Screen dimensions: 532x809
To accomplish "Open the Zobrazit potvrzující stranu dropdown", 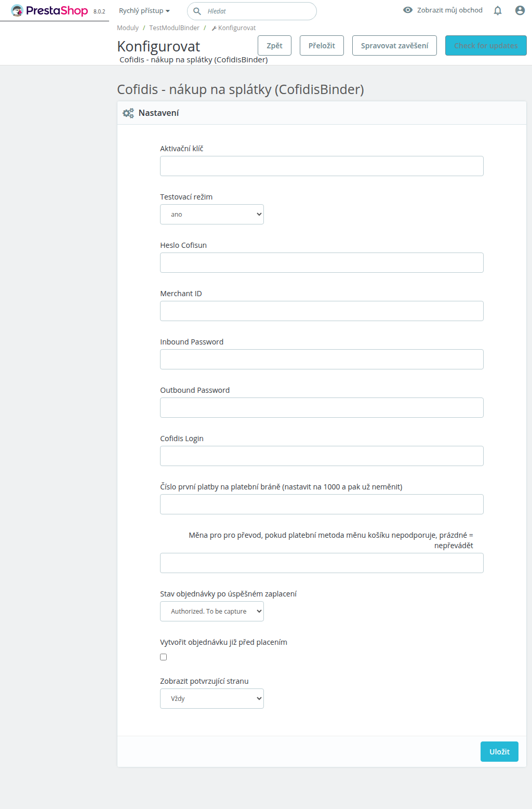I will click(212, 698).
